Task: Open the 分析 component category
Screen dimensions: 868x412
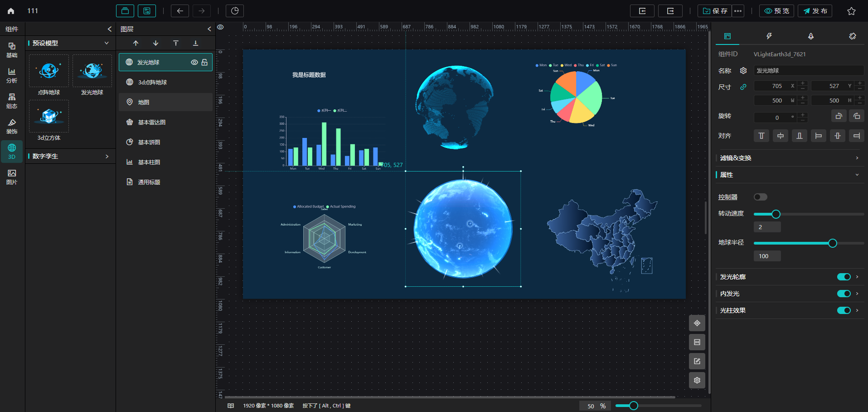Action: [12, 75]
